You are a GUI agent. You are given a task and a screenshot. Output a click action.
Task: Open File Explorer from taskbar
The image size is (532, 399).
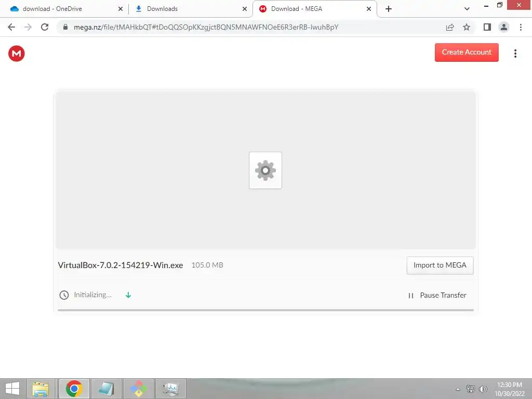(41, 389)
